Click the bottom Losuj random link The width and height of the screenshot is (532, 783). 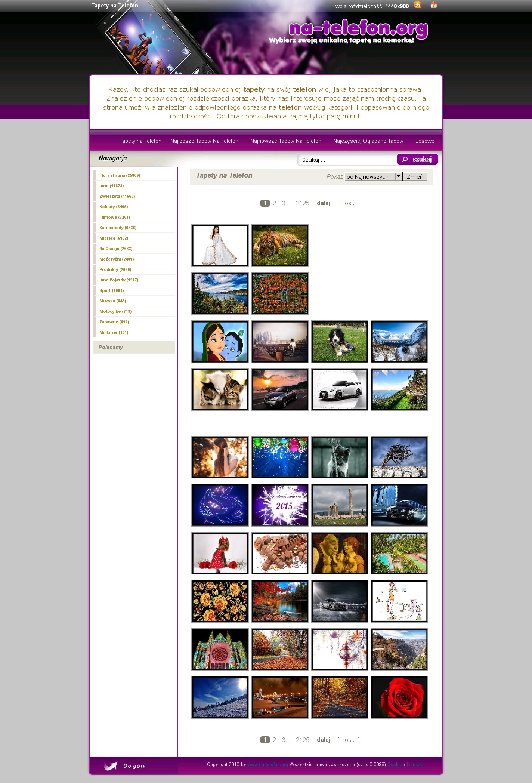click(348, 740)
